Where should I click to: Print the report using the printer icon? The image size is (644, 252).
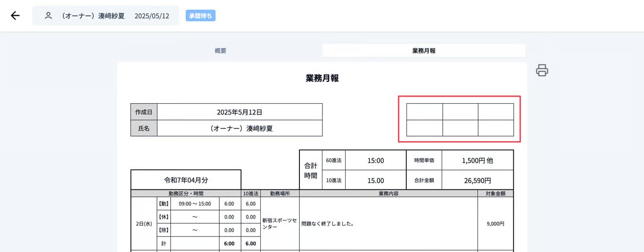(x=542, y=70)
